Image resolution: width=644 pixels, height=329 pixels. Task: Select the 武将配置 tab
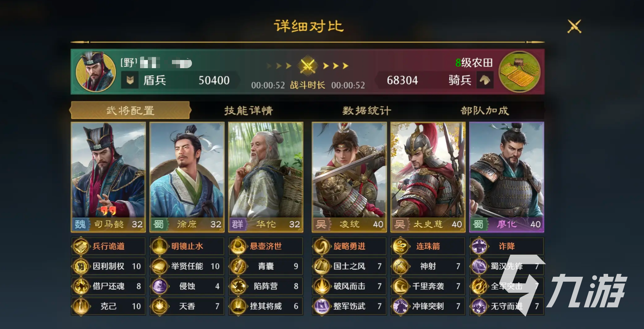(x=130, y=110)
